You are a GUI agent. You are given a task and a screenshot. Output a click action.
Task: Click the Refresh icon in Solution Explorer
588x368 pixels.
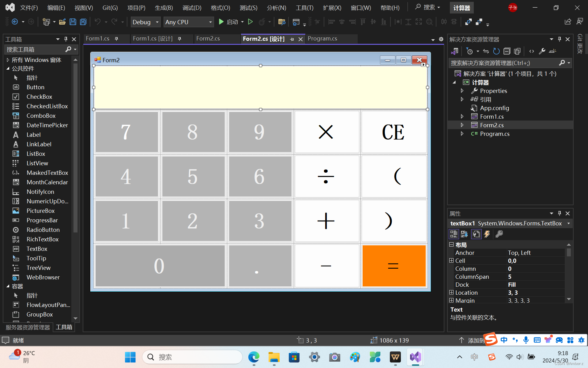pos(496,51)
